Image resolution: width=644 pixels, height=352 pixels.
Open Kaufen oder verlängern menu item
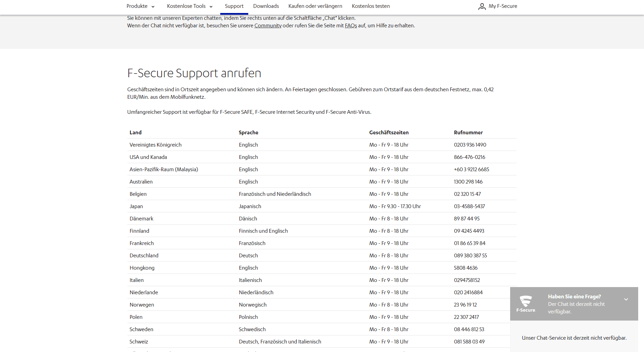tap(315, 6)
